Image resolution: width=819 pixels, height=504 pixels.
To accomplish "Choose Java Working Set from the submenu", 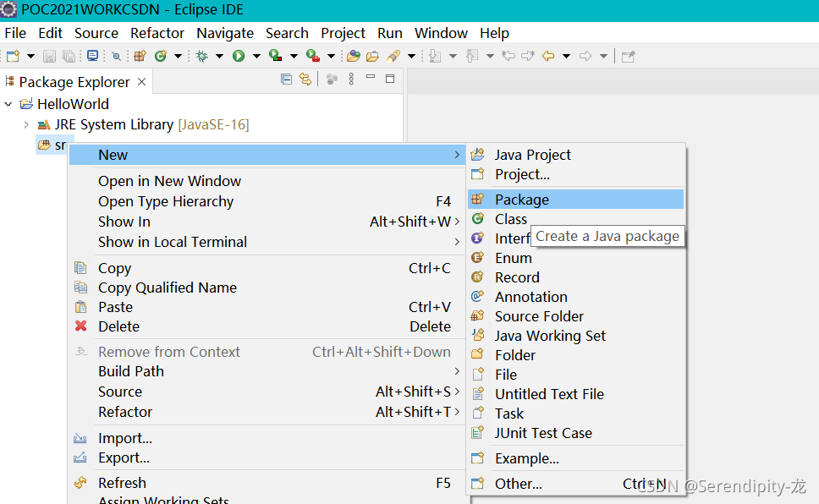I will coord(575,336).
